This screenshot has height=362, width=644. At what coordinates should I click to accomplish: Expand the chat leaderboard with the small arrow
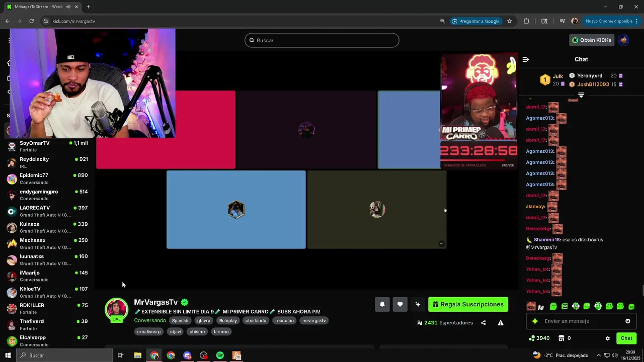click(x=581, y=95)
